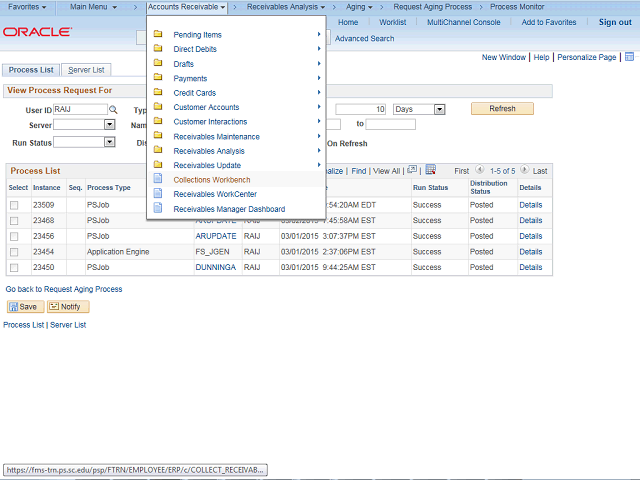Click the download to Excel grid icon
Viewport: 640px width, 480px height.
(430, 170)
